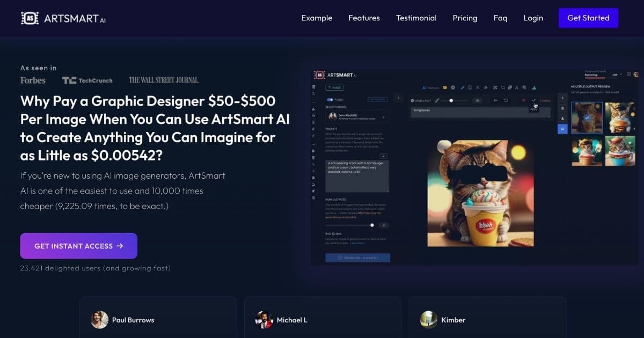Click the Forbes logo
Screen dimensions: 644x338
tap(33, 80)
